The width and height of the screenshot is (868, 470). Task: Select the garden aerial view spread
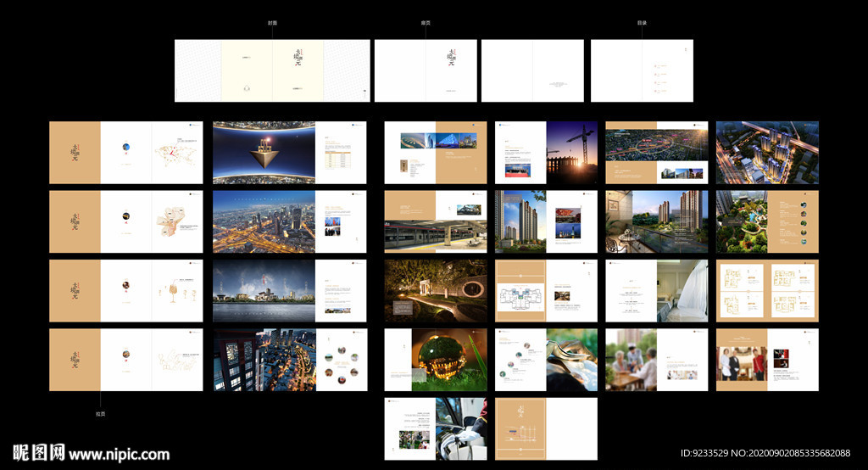[767, 221]
